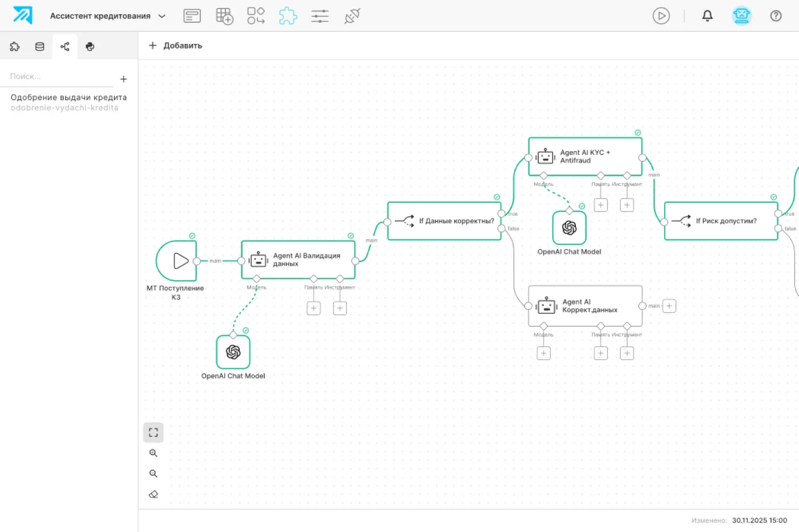
Task: Select the MT Поступление КЗ trigger node
Action: point(176,261)
